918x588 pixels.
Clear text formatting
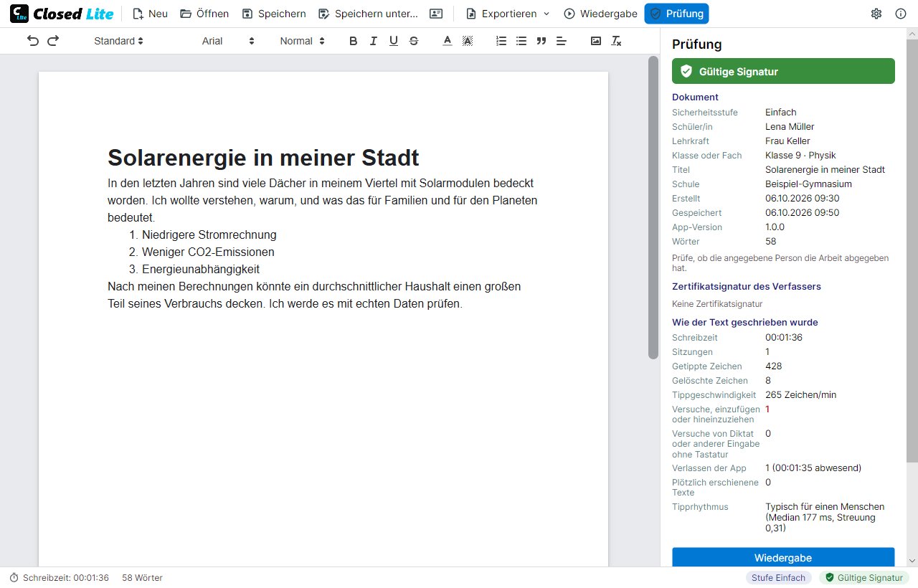(x=616, y=41)
